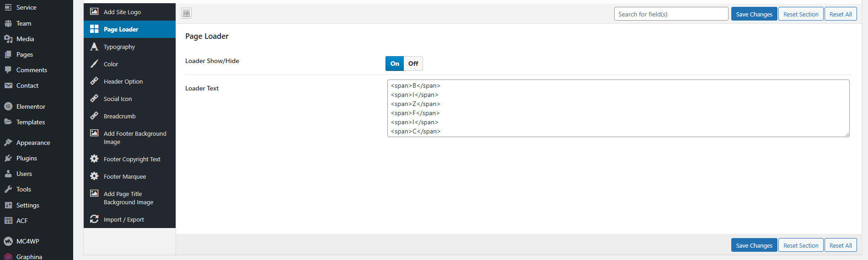Open Footer Copyright Text gear icon
Viewport: 868px width, 260px height.
94,159
